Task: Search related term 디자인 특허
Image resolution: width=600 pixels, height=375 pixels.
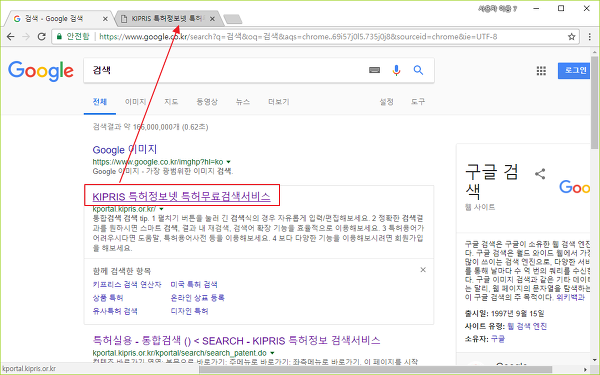Action: point(189,311)
